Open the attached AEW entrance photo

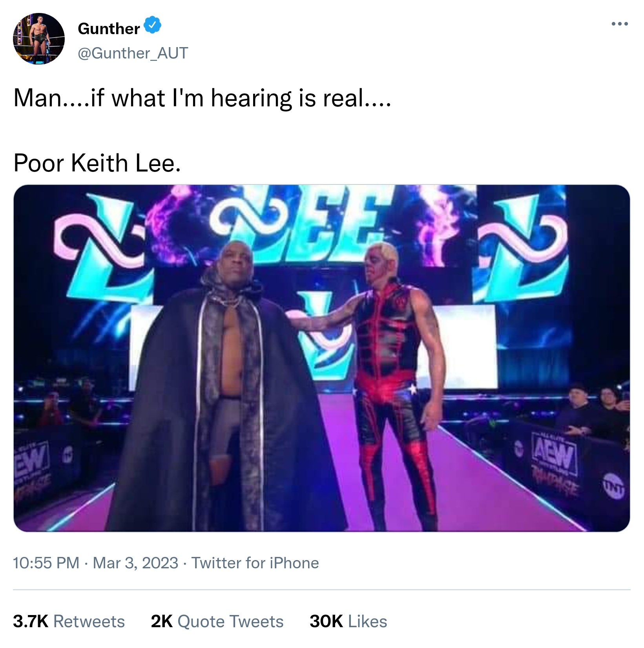pyautogui.click(x=322, y=358)
